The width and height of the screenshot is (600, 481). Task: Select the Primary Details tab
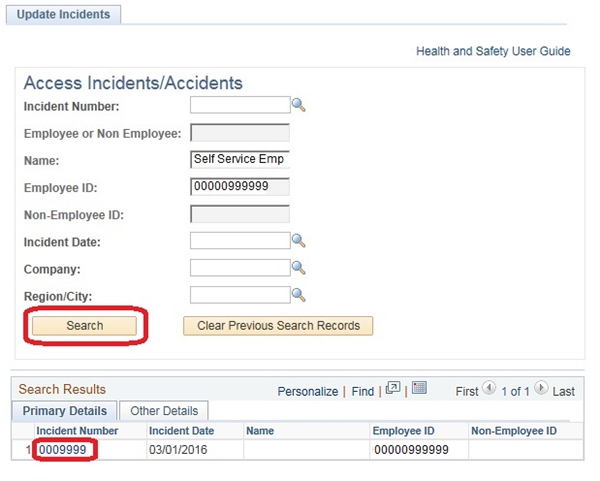(x=66, y=411)
